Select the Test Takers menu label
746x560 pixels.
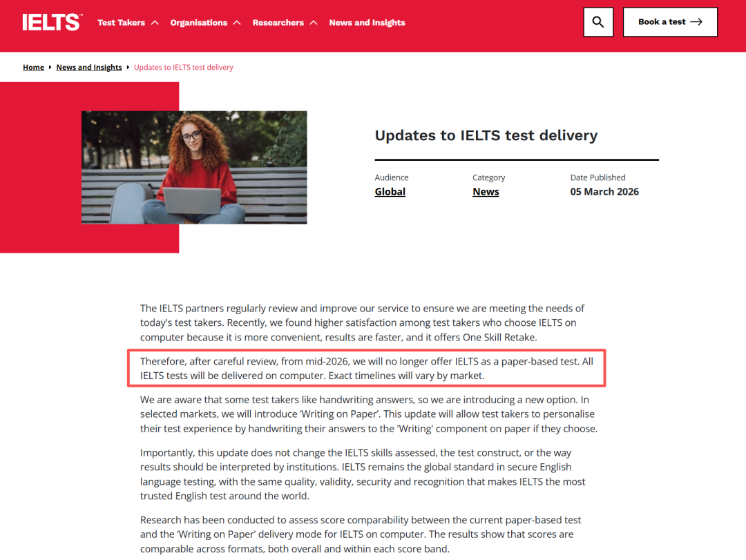pyautogui.click(x=121, y=23)
